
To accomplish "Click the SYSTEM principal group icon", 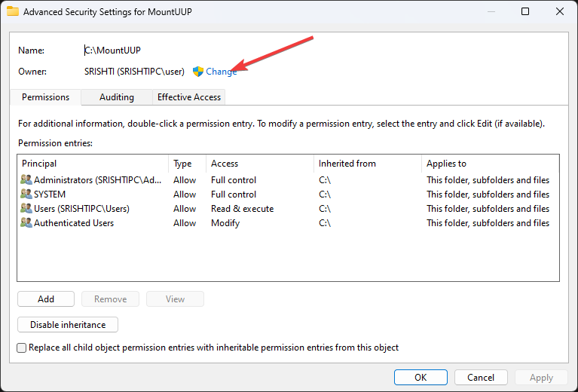I will [26, 194].
